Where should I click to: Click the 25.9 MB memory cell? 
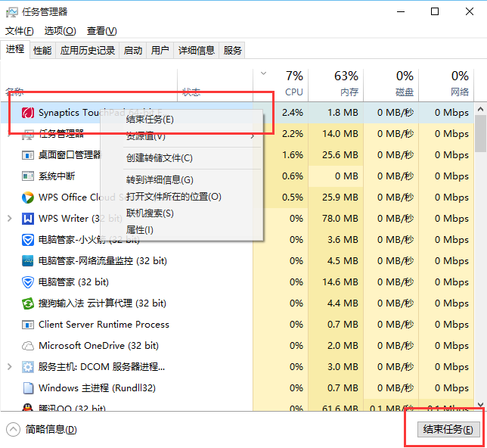[336, 198]
